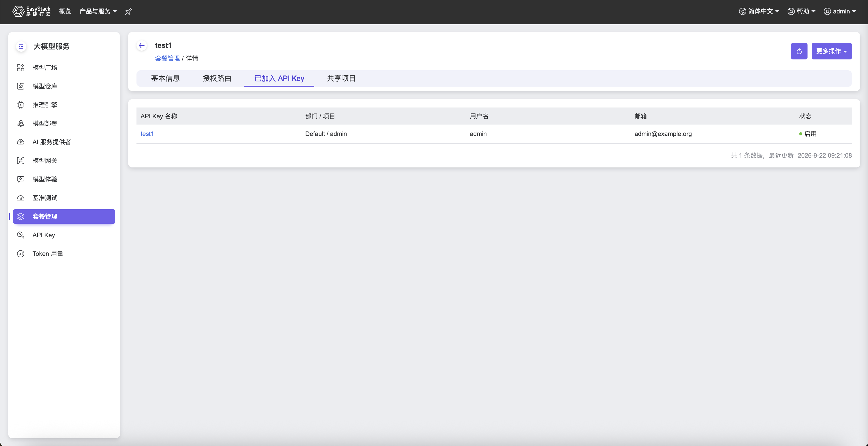Click the 套餐管理 layers icon
Viewport: 868px width, 446px height.
[21, 216]
